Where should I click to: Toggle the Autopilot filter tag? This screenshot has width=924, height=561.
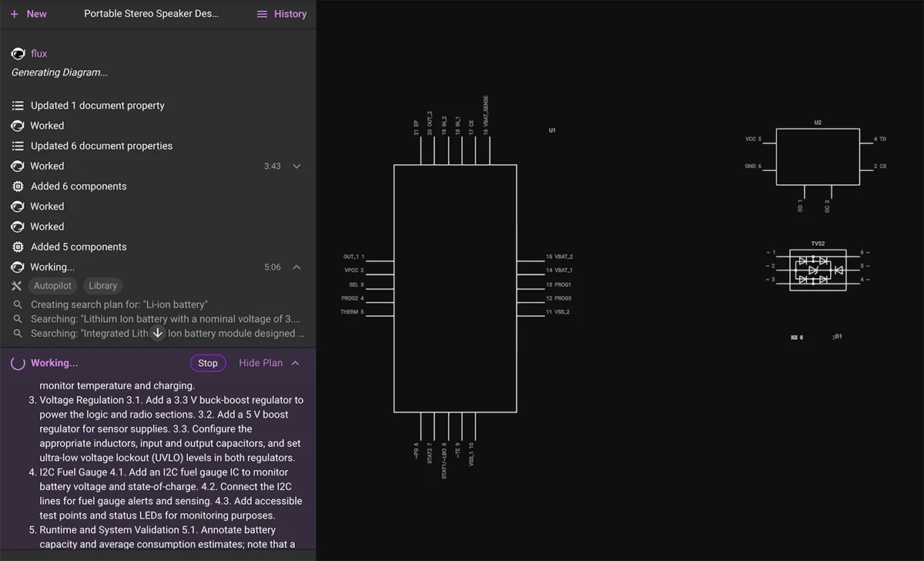(52, 285)
